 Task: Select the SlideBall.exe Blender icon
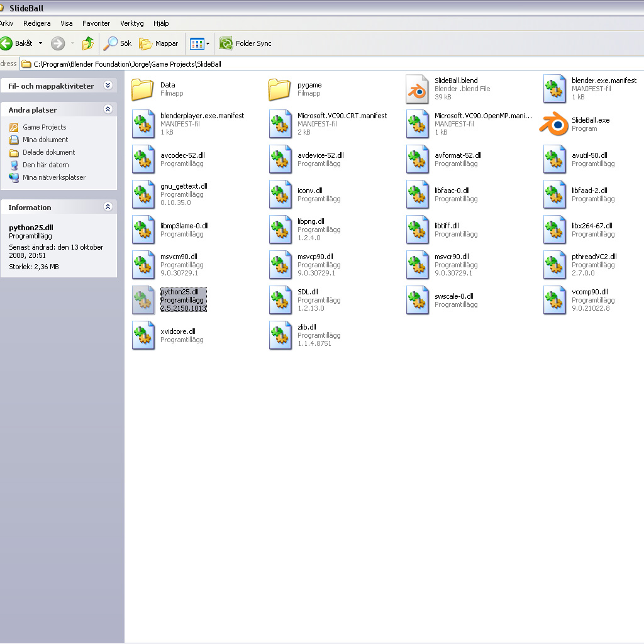pyautogui.click(x=553, y=124)
